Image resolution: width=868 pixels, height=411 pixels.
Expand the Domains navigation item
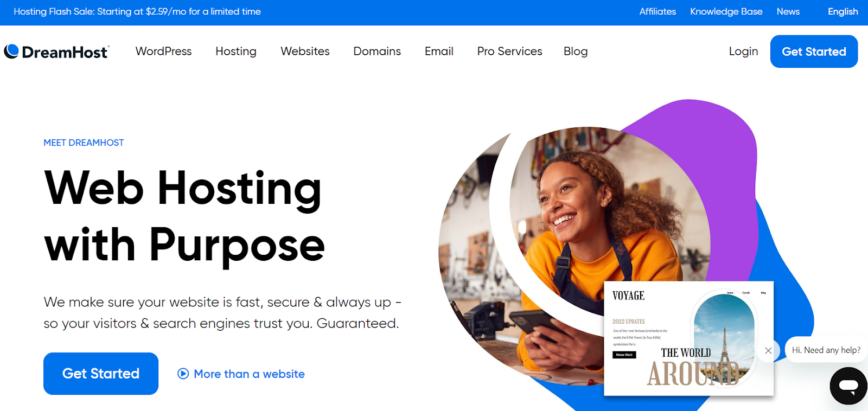tap(377, 52)
